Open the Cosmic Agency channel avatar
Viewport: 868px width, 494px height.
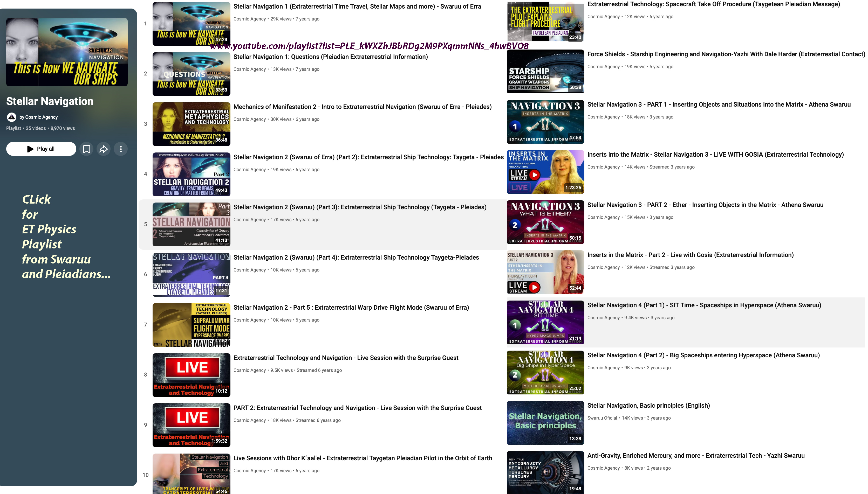tap(11, 117)
